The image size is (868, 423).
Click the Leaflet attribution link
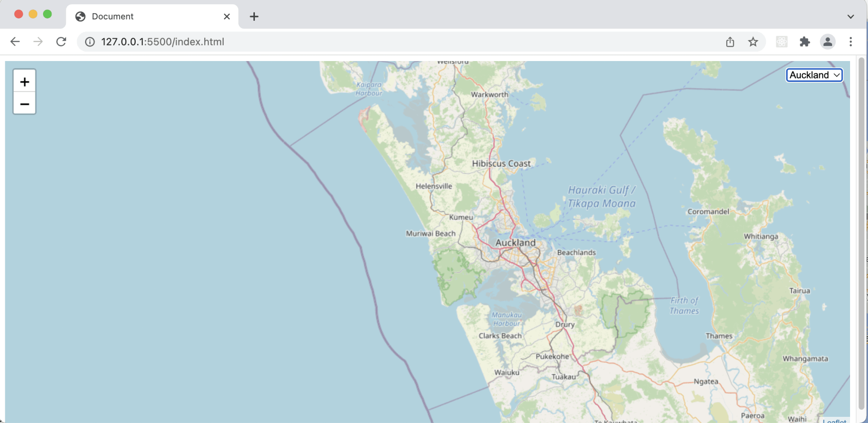coord(834,421)
